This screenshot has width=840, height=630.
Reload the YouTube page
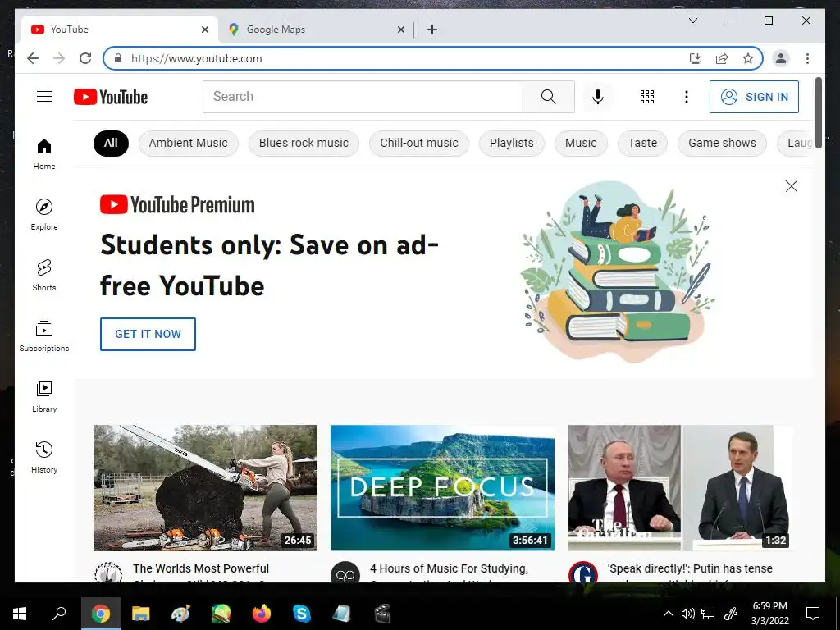point(85,58)
